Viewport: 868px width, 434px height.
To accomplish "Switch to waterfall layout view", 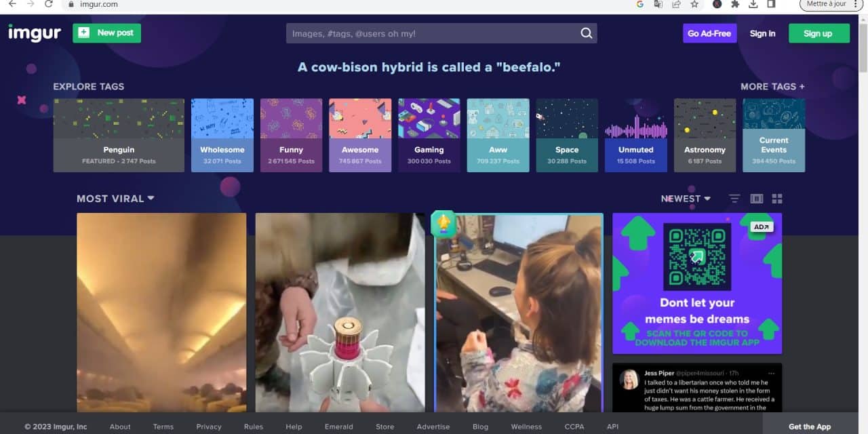I will tap(757, 199).
